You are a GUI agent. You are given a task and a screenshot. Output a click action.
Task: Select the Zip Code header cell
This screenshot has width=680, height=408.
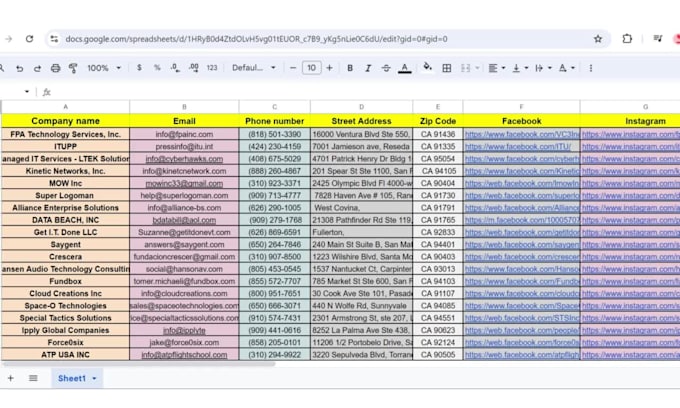[x=438, y=121]
